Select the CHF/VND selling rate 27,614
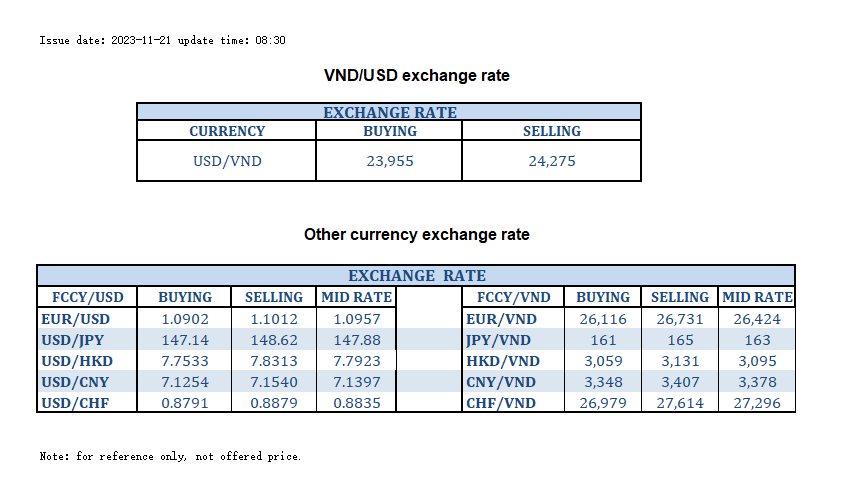 pos(680,403)
